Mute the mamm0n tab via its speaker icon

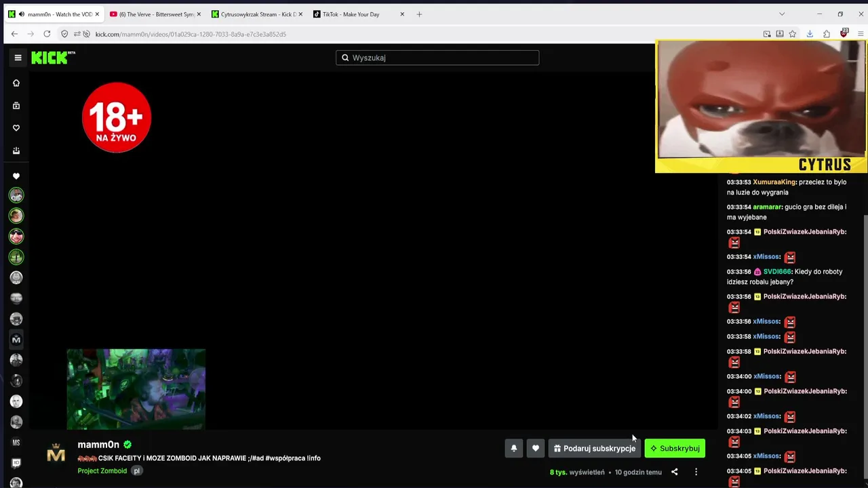pyautogui.click(x=22, y=14)
